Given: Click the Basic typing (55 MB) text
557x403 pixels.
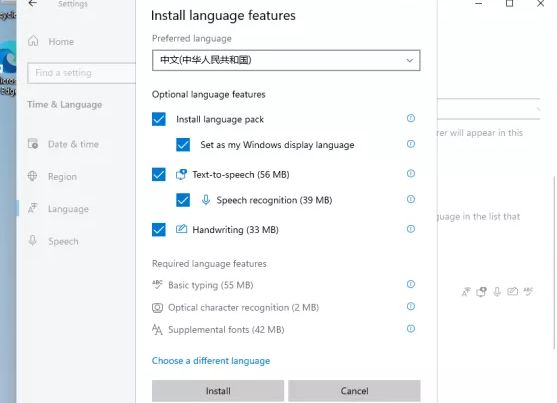Looking at the screenshot, I should coord(211,285).
